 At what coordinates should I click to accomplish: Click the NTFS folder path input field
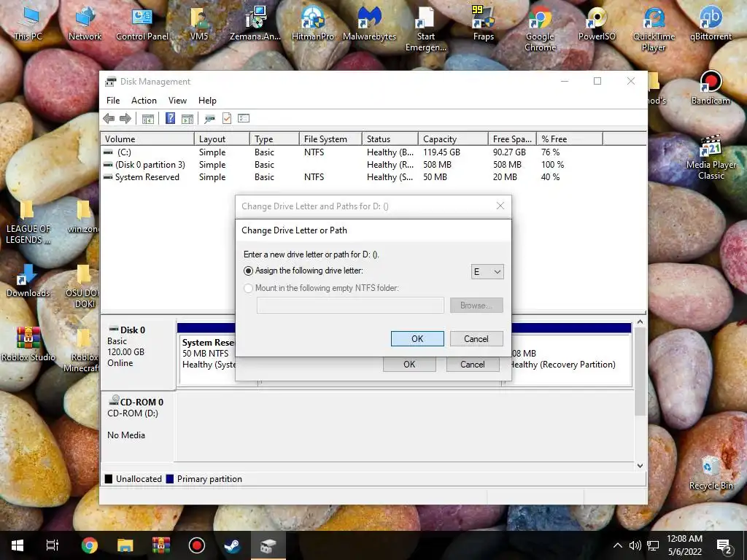350,306
